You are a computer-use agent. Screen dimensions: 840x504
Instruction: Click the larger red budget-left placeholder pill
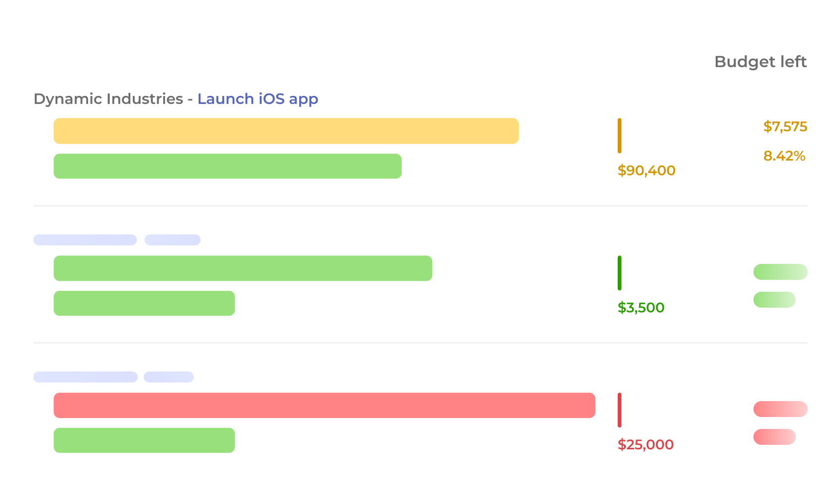[780, 409]
